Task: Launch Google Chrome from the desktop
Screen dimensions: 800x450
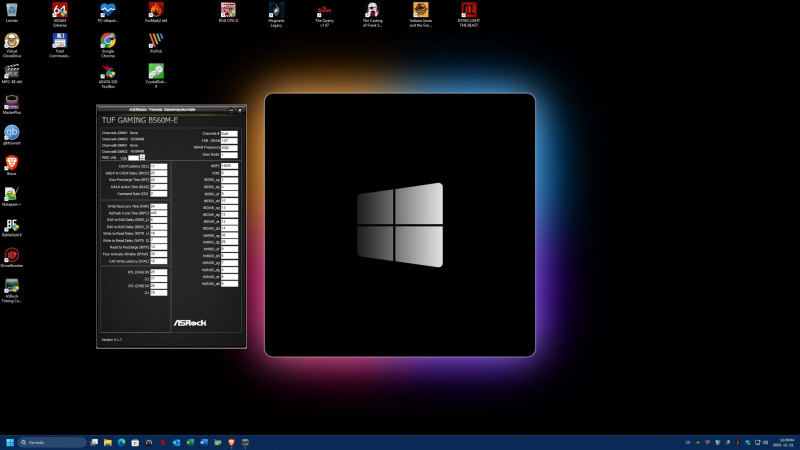Action: pos(107,41)
